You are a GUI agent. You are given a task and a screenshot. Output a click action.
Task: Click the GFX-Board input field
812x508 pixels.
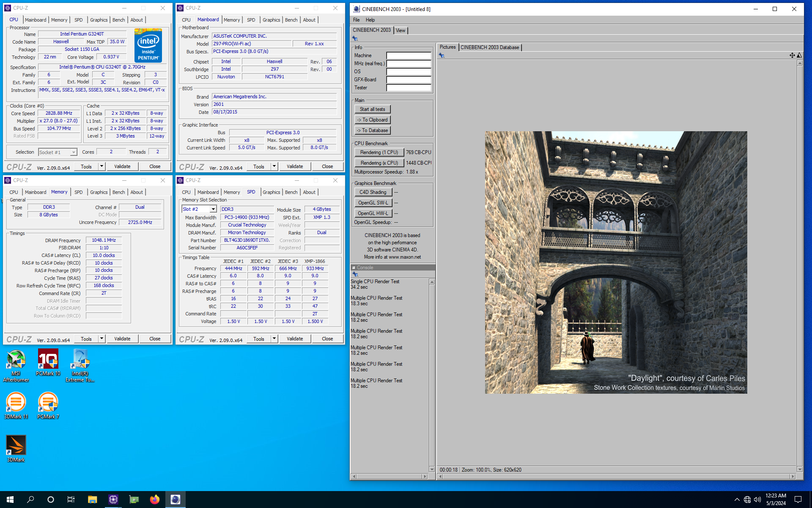click(x=409, y=80)
